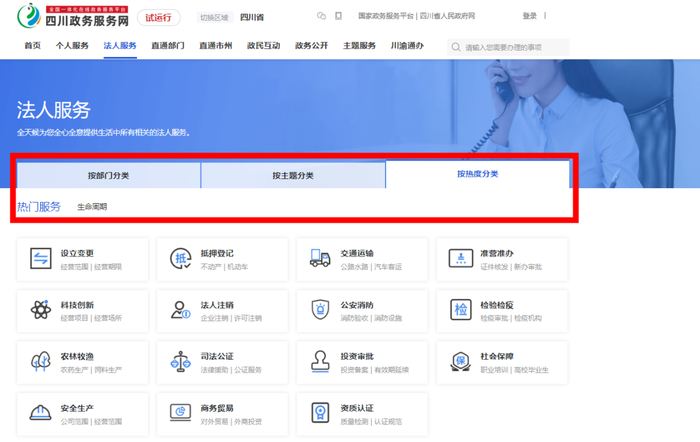
Task: Click the 交通运输 truck icon
Action: coord(320,258)
